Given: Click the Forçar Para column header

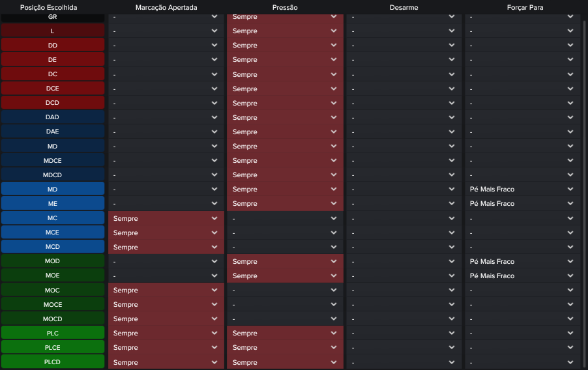Looking at the screenshot, I should [524, 7].
